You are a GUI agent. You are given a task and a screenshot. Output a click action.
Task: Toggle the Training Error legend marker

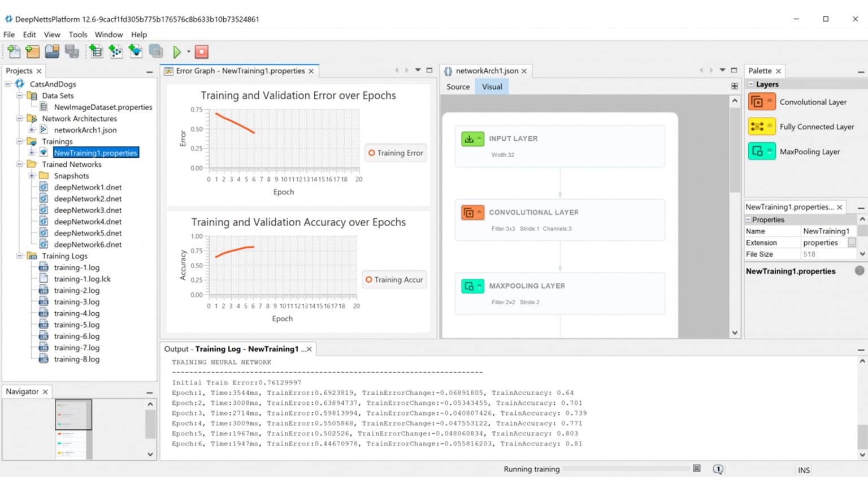coord(371,153)
